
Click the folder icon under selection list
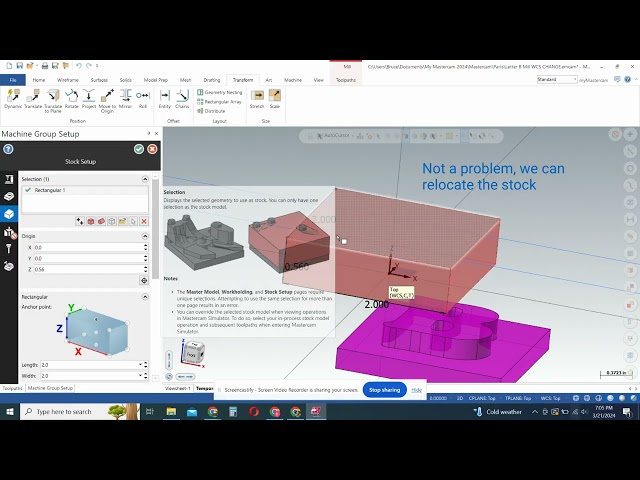122,221
